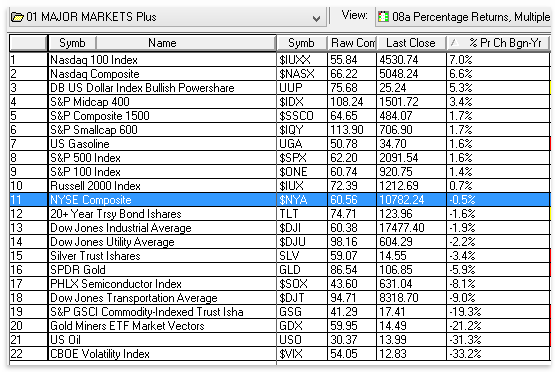Image resolution: width=558 pixels, height=372 pixels.
Task: Click row number 22 cell
Action: pyautogui.click(x=28, y=354)
